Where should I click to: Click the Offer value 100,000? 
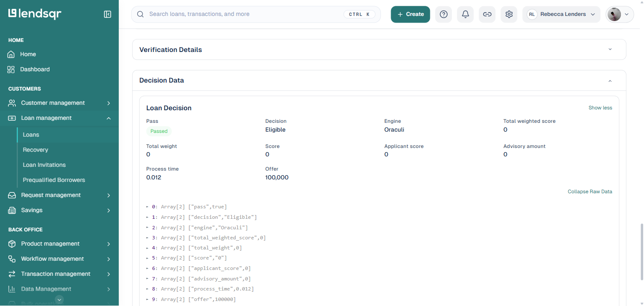tap(277, 178)
